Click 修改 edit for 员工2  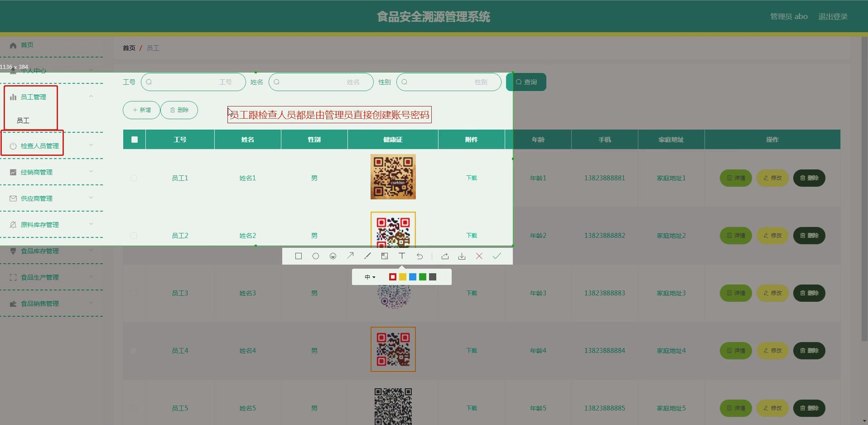pyautogui.click(x=772, y=236)
